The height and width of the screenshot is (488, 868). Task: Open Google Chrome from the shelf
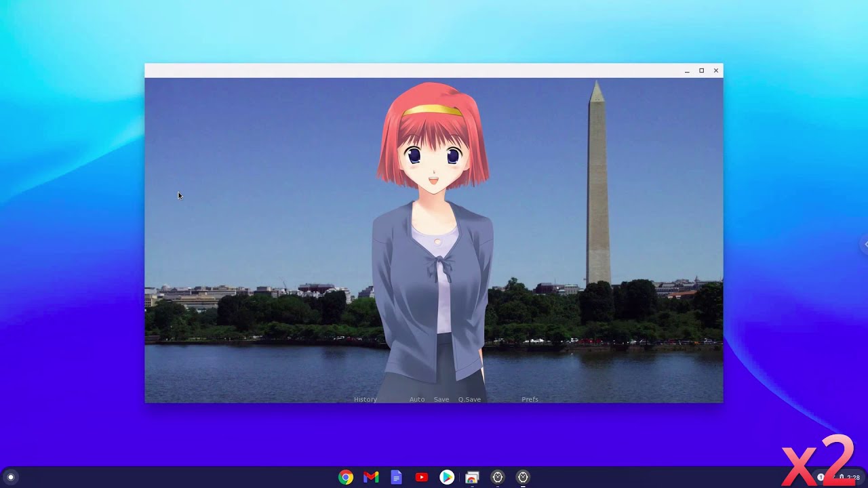[346, 477]
